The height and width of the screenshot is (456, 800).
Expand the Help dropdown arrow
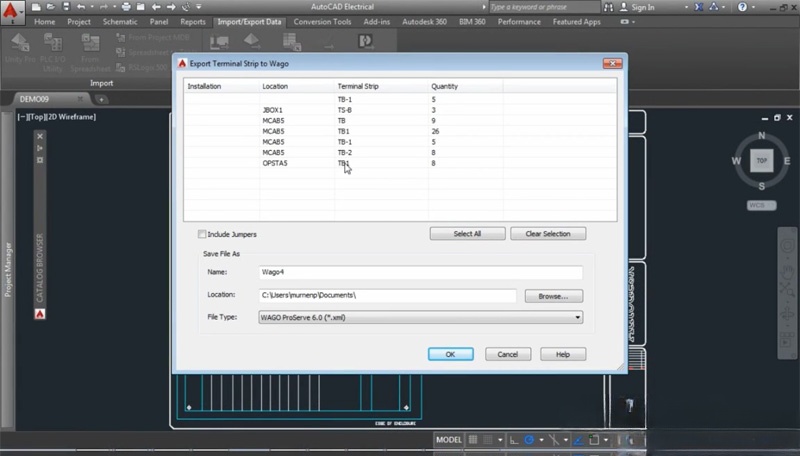coord(753,7)
